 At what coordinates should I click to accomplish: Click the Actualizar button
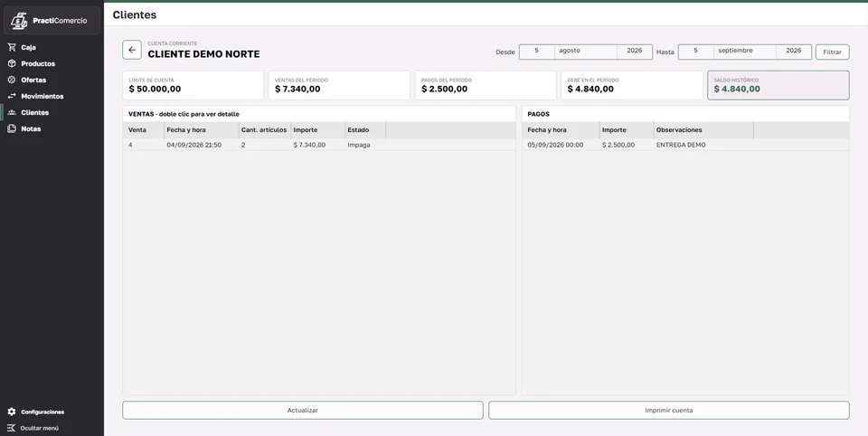(303, 411)
